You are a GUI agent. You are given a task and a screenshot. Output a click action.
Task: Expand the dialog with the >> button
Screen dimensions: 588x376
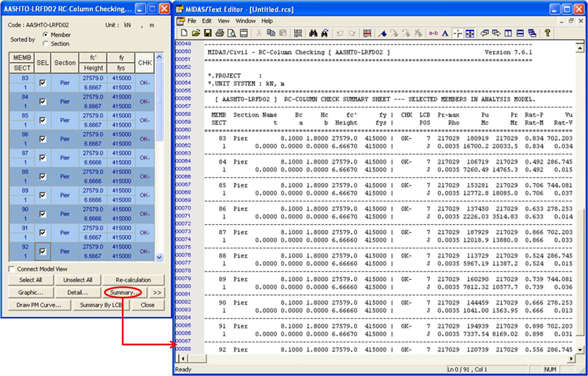click(157, 293)
